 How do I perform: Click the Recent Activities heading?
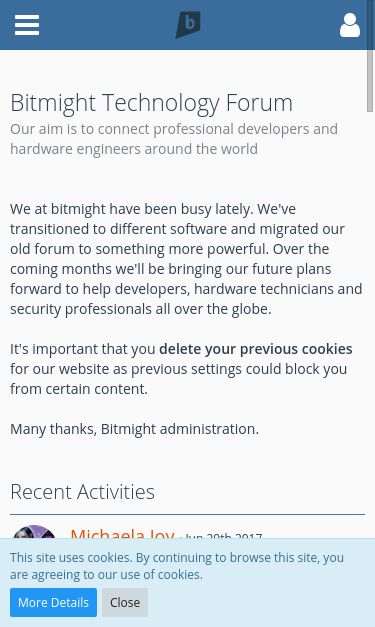pyautogui.click(x=82, y=492)
